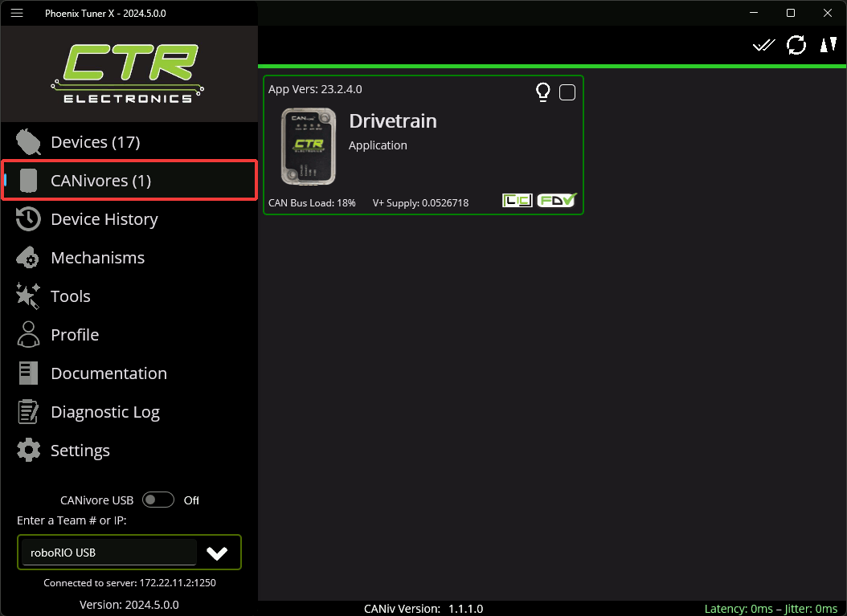Click the Tools sparkle icon
Viewport: 847px width, 616px height.
(x=28, y=296)
